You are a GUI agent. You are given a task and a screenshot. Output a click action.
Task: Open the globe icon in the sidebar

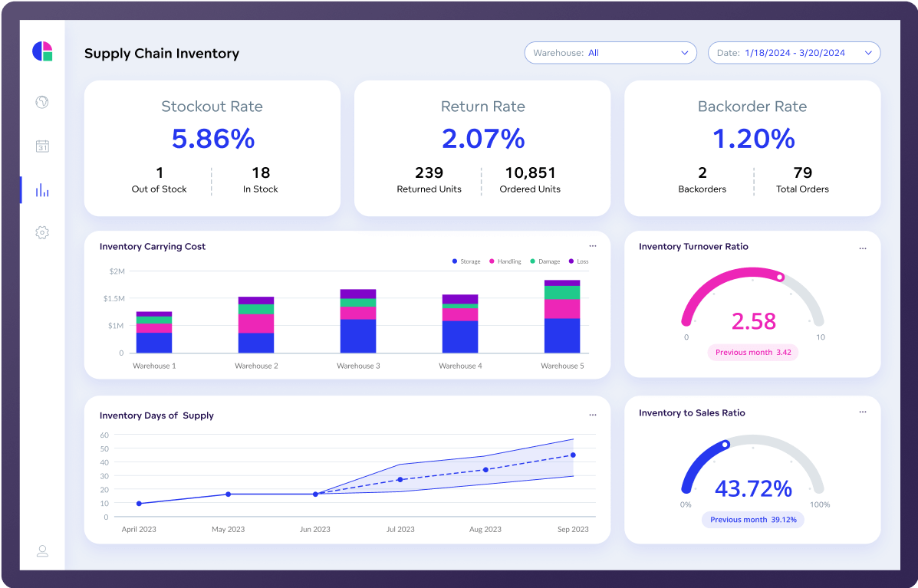coord(42,102)
